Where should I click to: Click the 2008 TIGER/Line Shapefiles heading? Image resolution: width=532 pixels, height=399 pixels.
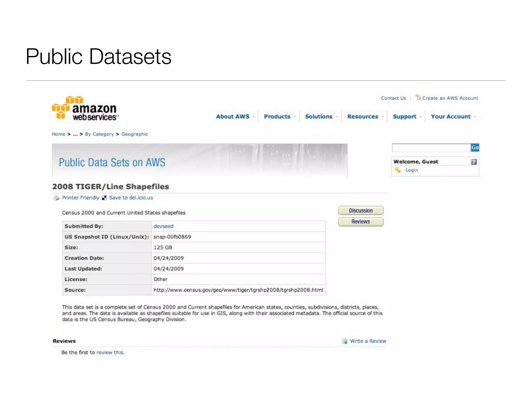tap(111, 187)
